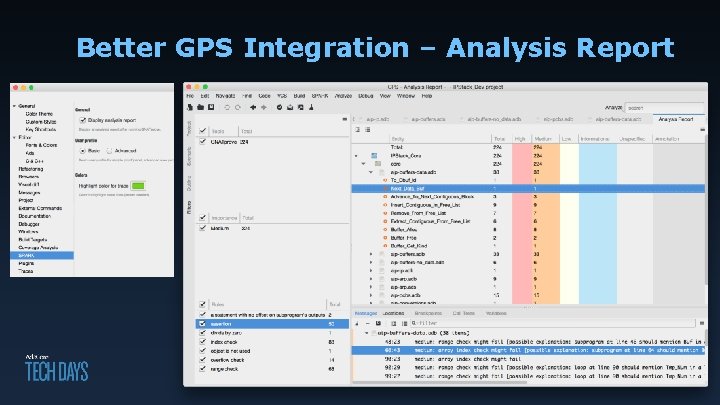Click the Analyze search field

click(x=664, y=108)
